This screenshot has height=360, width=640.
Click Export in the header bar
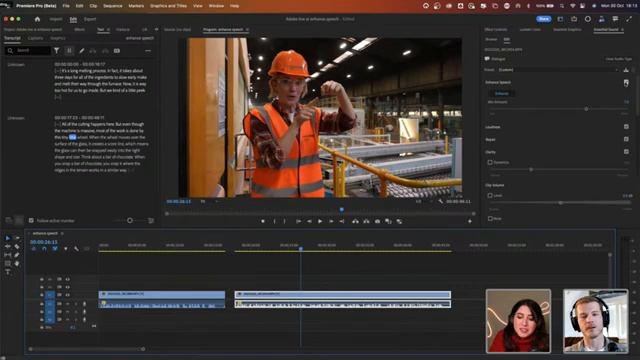tap(90, 19)
